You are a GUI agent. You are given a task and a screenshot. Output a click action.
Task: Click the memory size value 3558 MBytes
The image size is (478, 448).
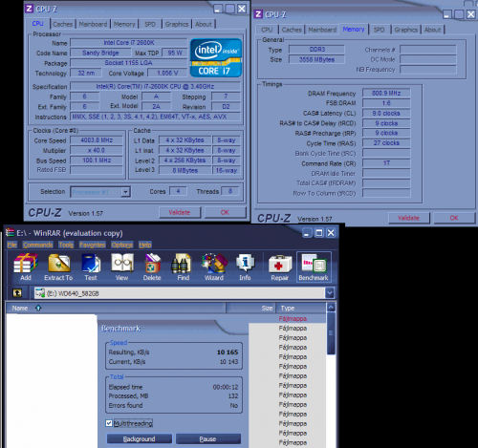[316, 59]
